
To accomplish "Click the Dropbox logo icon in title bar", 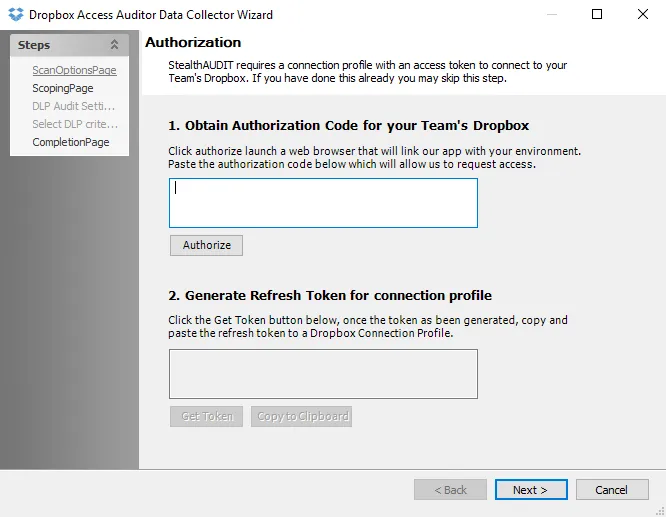I will (x=16, y=14).
